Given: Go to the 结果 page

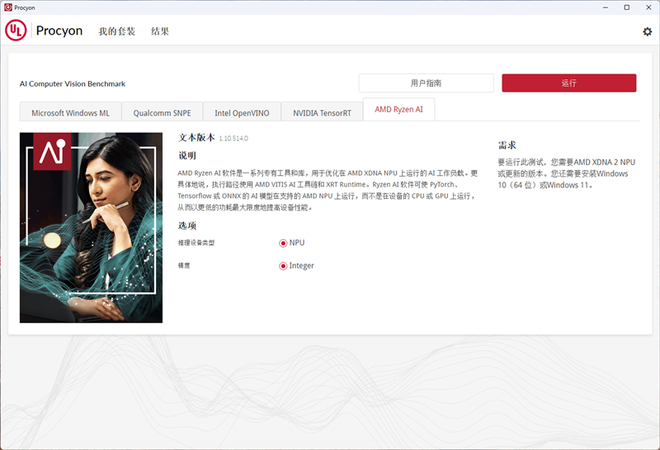Looking at the screenshot, I should (160, 32).
